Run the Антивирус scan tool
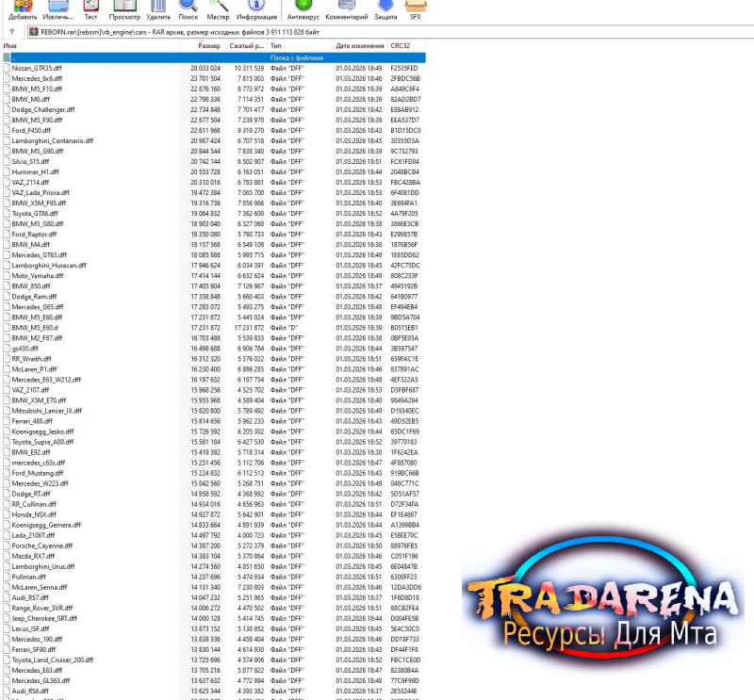Viewport: 754px width, 700px height. (x=303, y=9)
